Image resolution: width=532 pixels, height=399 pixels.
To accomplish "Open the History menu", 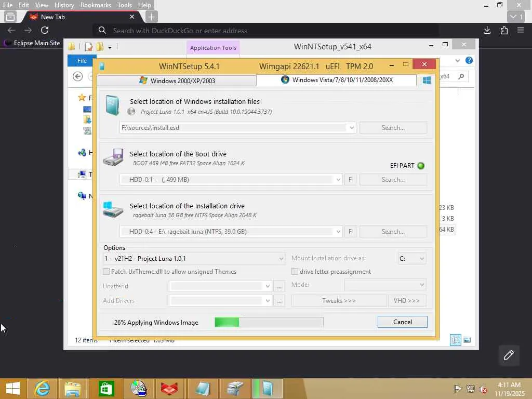I will (64, 5).
